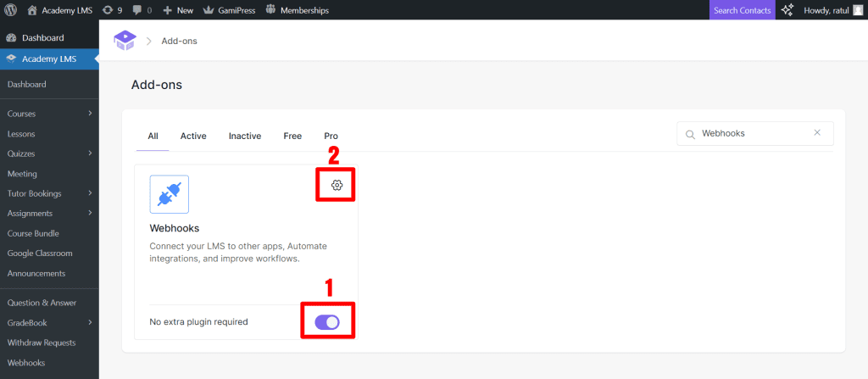This screenshot has width=868, height=379.
Task: Open the Course Bundle page
Action: [33, 233]
